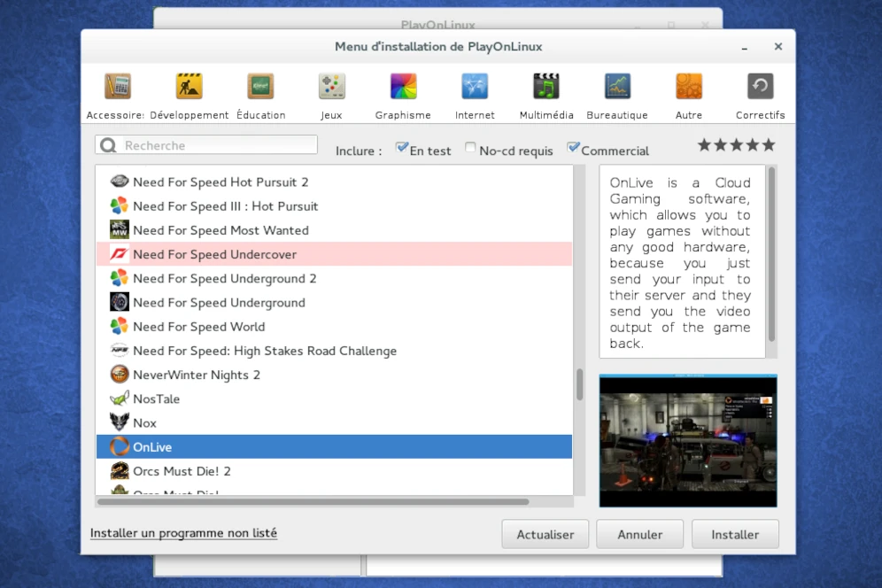Close the Menu d'installation window

[x=778, y=46]
